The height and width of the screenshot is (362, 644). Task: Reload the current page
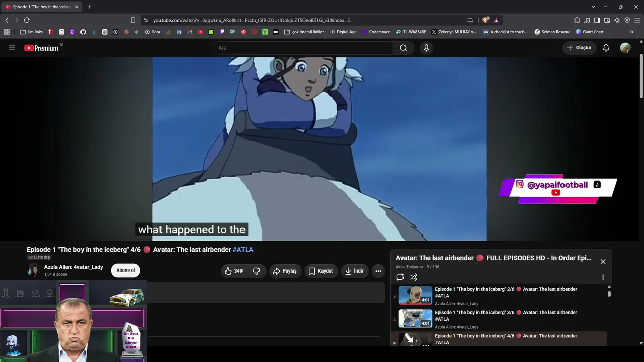click(27, 20)
